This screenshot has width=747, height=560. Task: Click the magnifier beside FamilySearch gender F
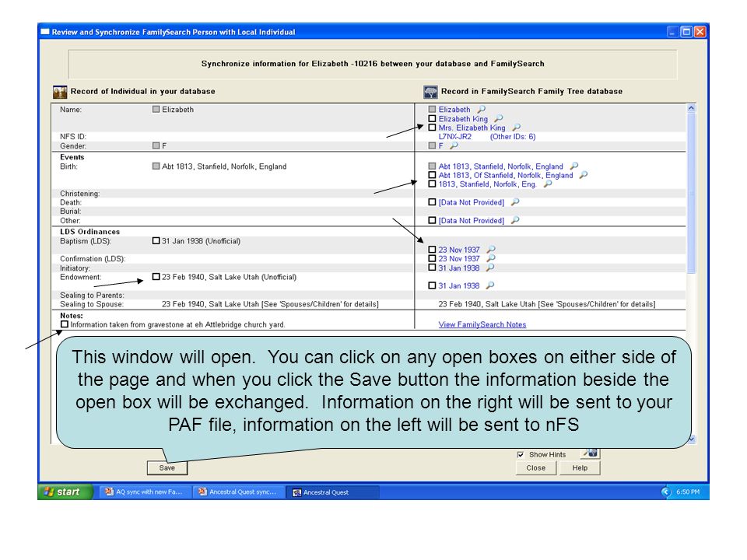click(454, 145)
